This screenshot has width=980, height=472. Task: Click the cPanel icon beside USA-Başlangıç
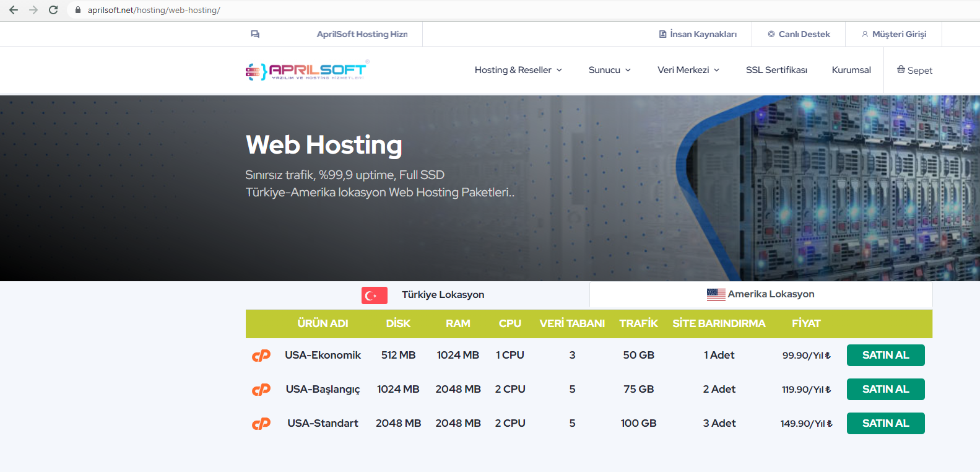pyautogui.click(x=261, y=390)
